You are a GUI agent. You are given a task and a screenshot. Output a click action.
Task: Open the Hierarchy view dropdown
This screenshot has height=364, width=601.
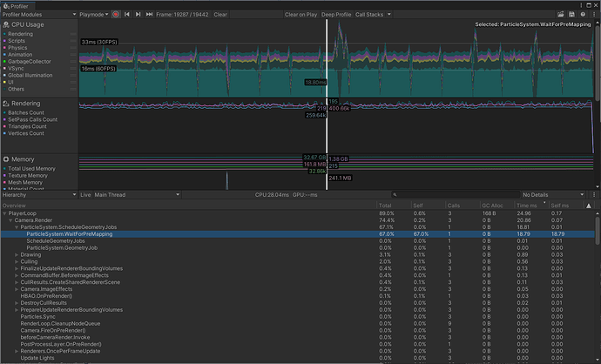tap(39, 195)
